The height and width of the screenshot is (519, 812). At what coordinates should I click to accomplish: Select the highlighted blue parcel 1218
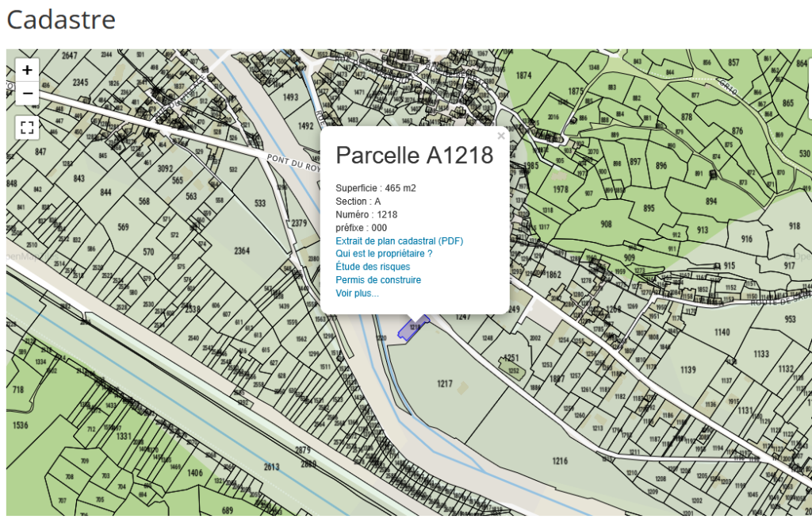[412, 327]
